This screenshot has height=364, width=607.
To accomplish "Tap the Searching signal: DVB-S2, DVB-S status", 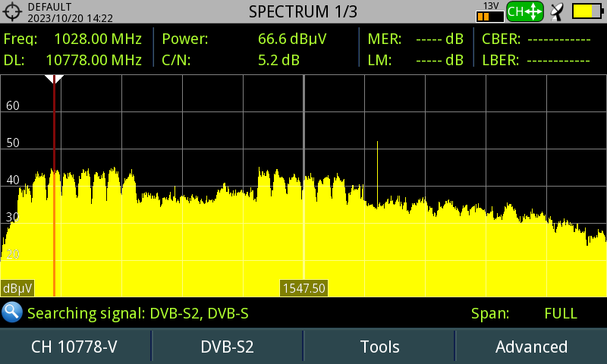I will [138, 313].
